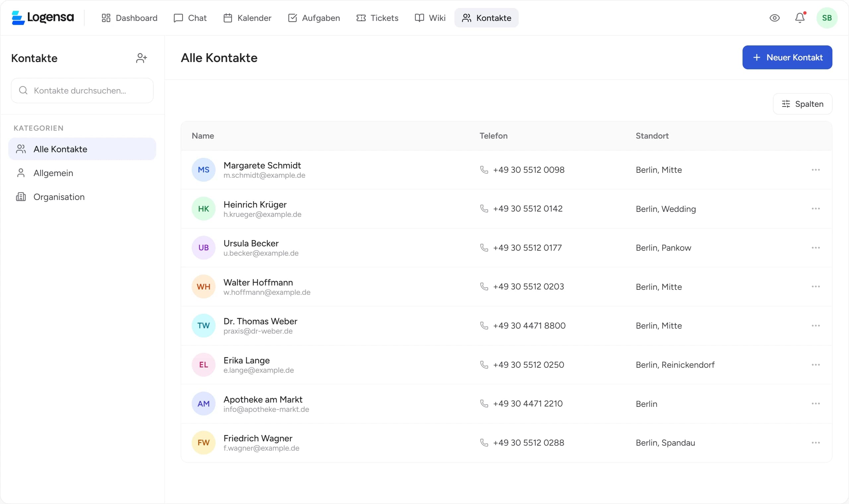Image resolution: width=849 pixels, height=504 pixels.
Task: Select Alle Kontakte category
Action: (x=82, y=149)
